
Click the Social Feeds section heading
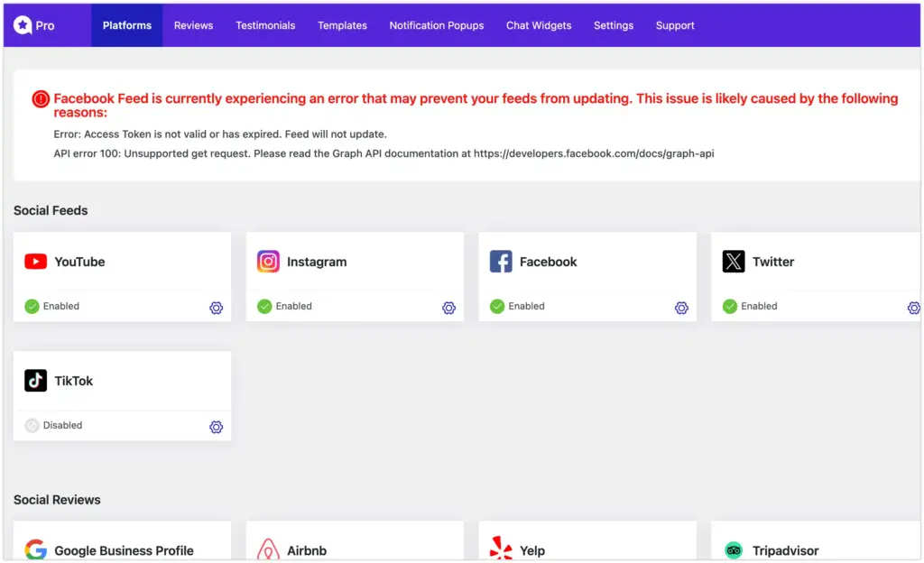click(51, 210)
